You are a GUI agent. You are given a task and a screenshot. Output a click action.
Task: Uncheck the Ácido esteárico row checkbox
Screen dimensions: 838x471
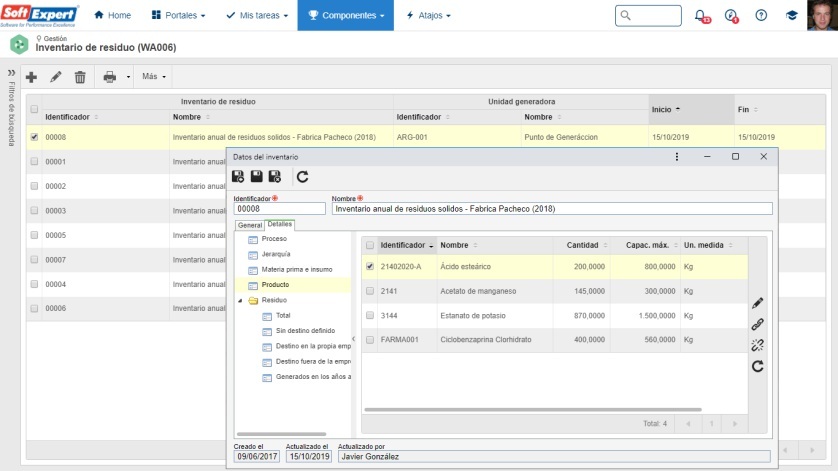[371, 267]
